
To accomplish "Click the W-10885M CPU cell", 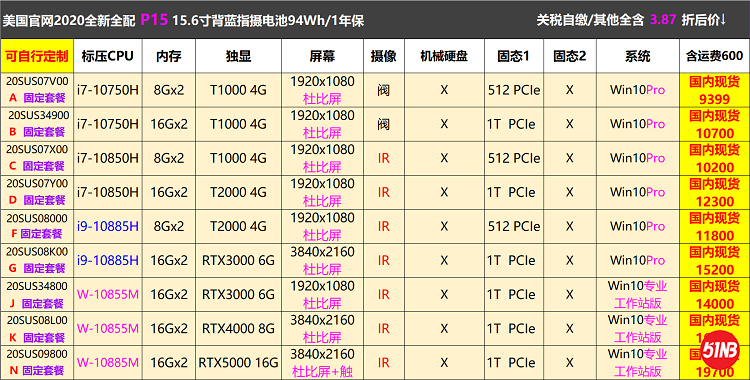I will pyautogui.click(x=108, y=363).
